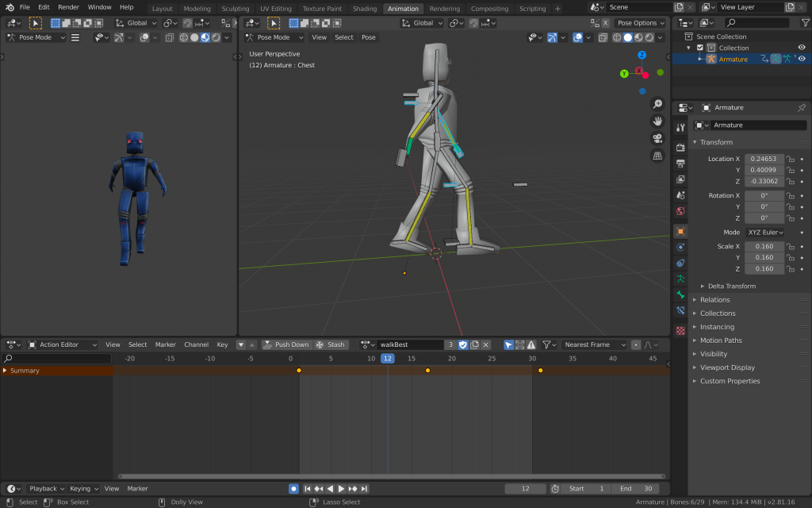Click the Scale X value slider field

(764, 246)
